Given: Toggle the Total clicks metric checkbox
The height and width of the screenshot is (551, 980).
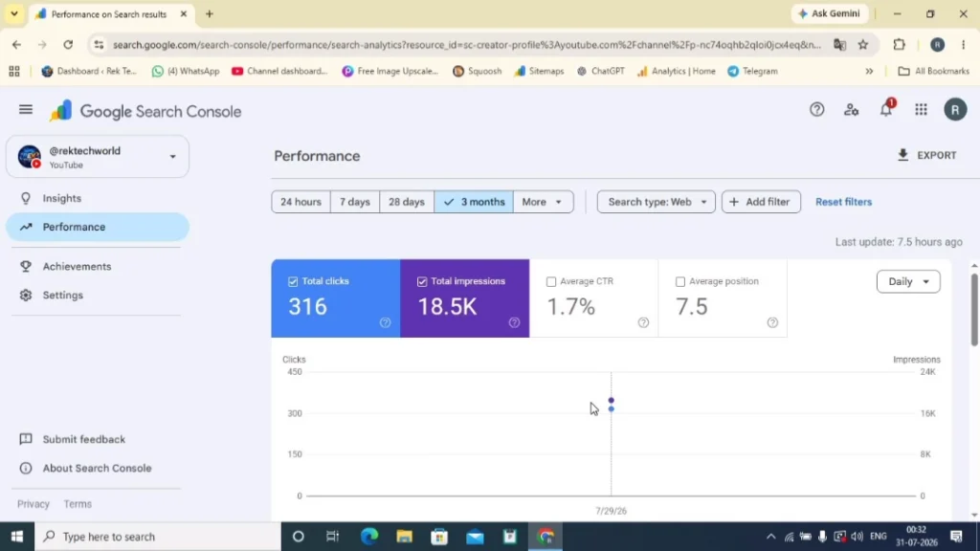Looking at the screenshot, I should click(x=293, y=282).
